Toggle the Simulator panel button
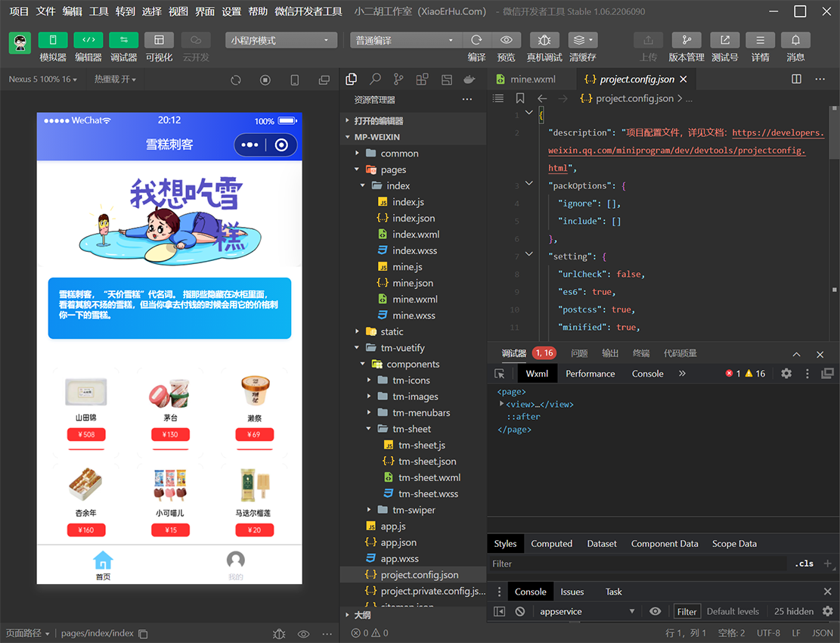The width and height of the screenshot is (840, 643). point(53,40)
